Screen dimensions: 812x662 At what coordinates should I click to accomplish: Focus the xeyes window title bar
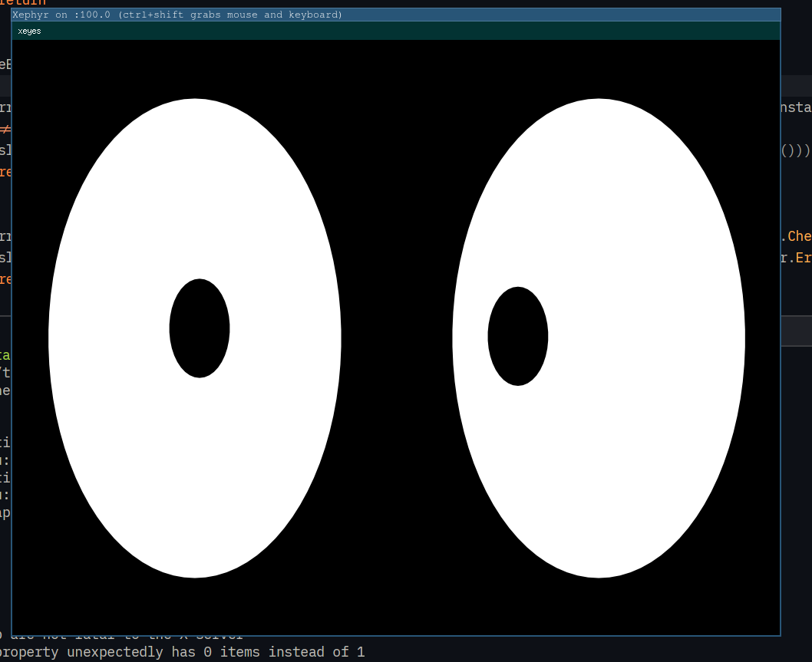point(384,31)
